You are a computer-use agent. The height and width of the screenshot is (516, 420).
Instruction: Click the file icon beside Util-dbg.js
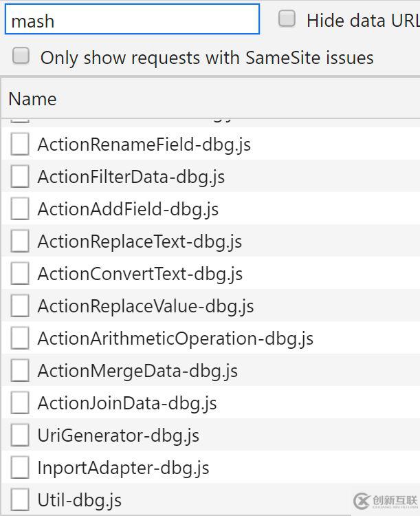point(20,500)
